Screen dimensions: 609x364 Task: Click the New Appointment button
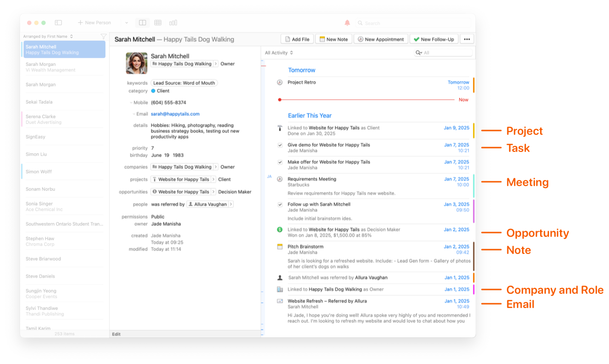pyautogui.click(x=380, y=39)
